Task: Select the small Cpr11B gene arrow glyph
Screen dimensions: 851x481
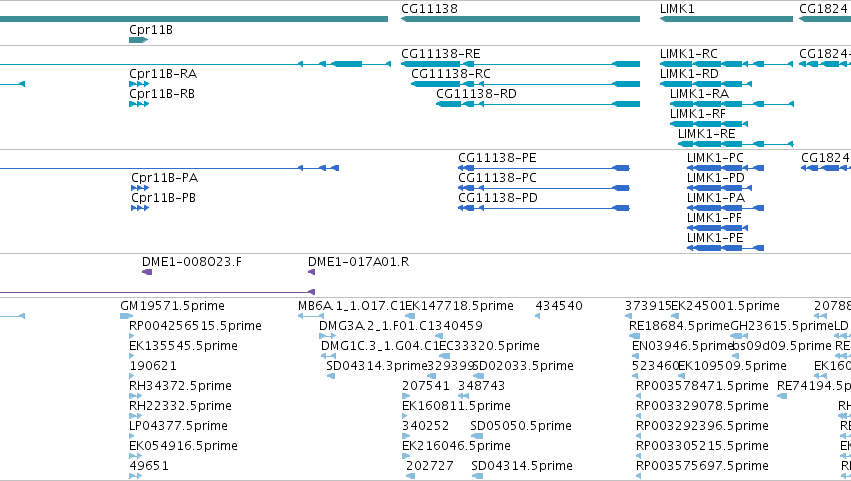Action: (138, 40)
